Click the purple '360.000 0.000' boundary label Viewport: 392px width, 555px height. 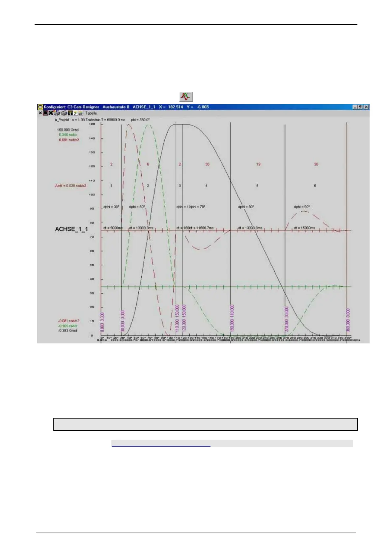tap(348, 320)
